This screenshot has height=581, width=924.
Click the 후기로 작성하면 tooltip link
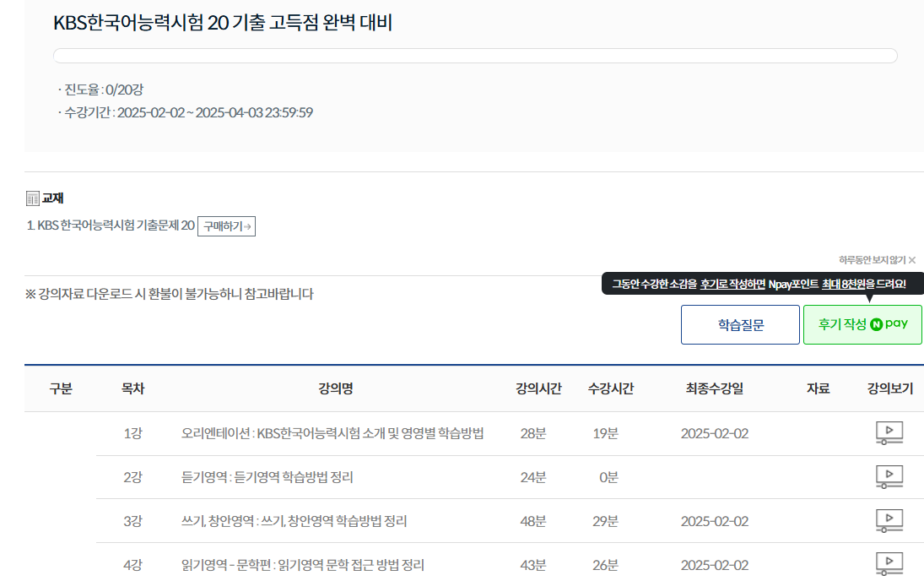point(732,284)
